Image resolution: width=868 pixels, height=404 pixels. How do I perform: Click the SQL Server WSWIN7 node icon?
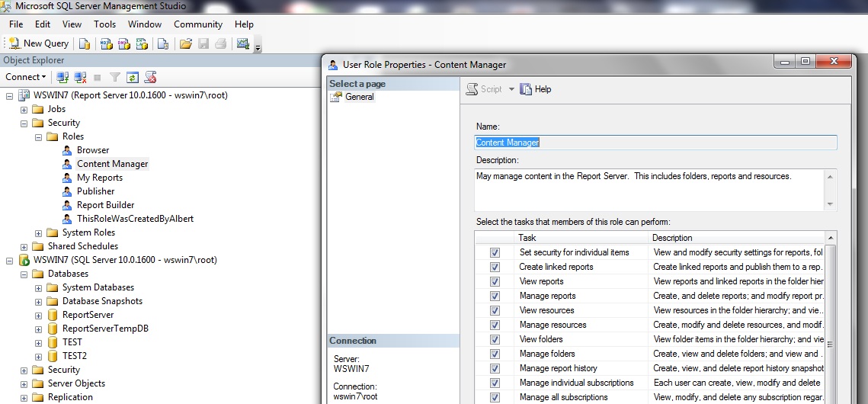[x=24, y=260]
